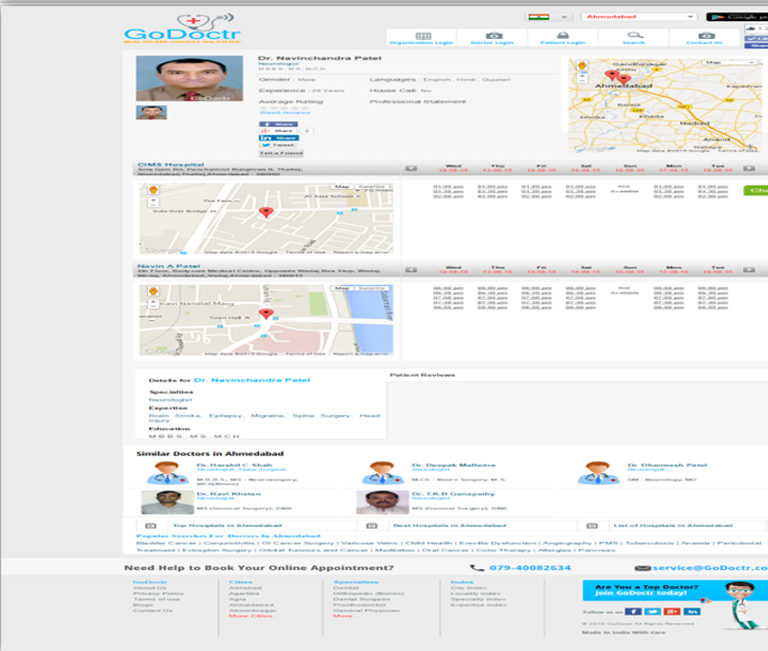Switch CIMS Hospital map to Satellite view

pos(373,187)
